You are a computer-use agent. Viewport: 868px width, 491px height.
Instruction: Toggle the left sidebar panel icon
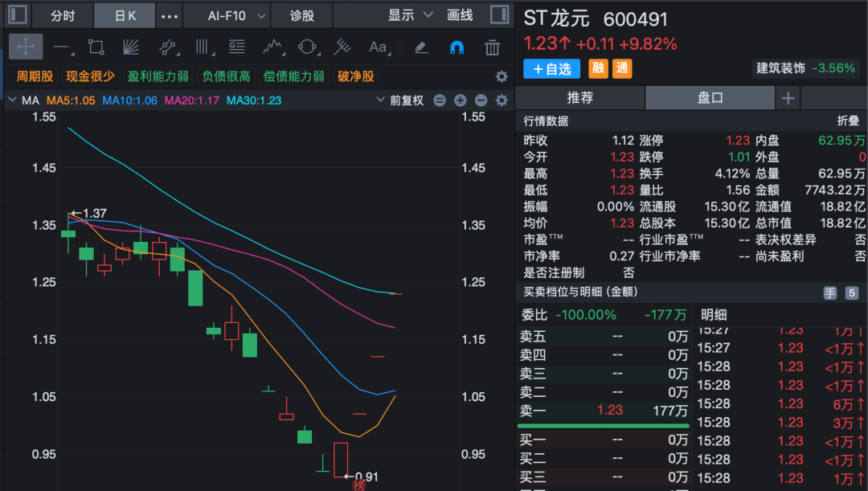pyautogui.click(x=18, y=14)
